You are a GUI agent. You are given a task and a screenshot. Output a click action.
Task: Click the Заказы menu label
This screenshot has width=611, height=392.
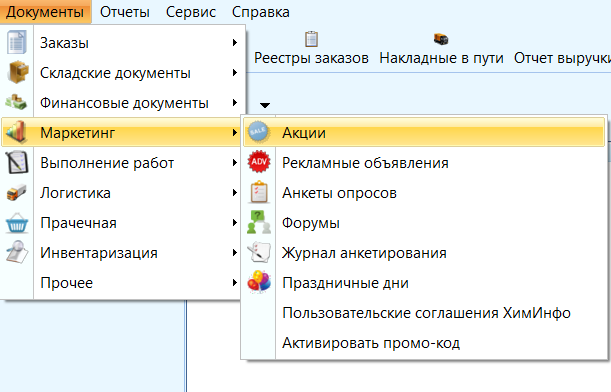click(64, 43)
